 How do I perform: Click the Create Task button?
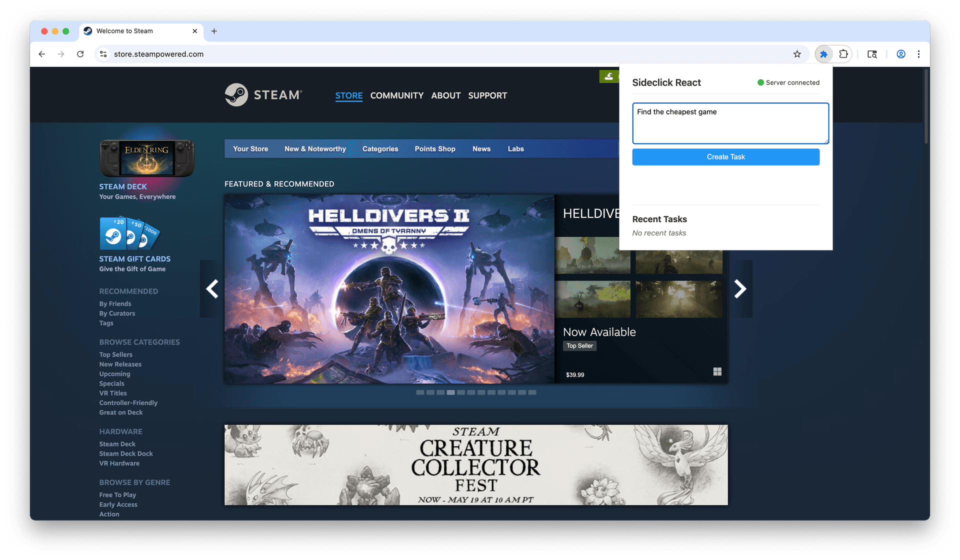coord(725,157)
